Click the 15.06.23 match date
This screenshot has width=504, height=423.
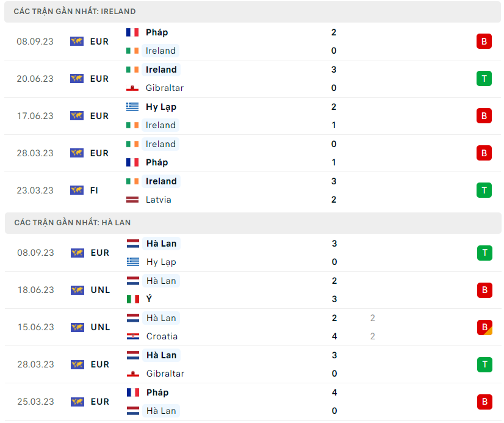pos(35,327)
